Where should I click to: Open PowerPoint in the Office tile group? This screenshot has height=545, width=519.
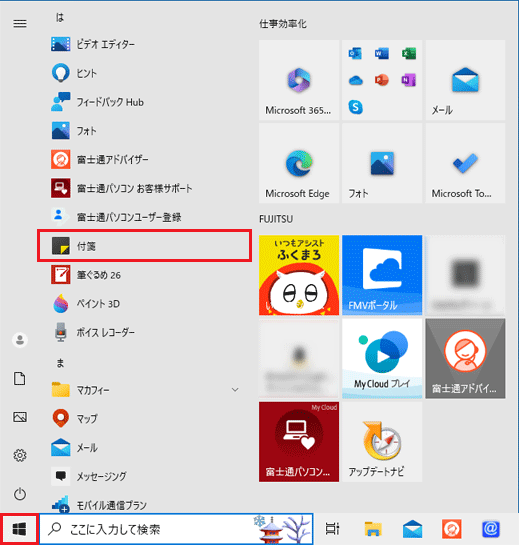coord(382,80)
